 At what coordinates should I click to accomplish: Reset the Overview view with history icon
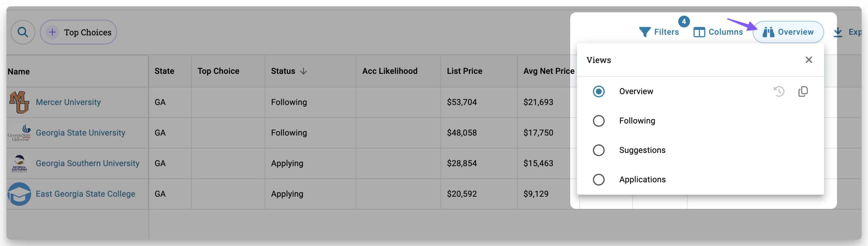pos(779,91)
